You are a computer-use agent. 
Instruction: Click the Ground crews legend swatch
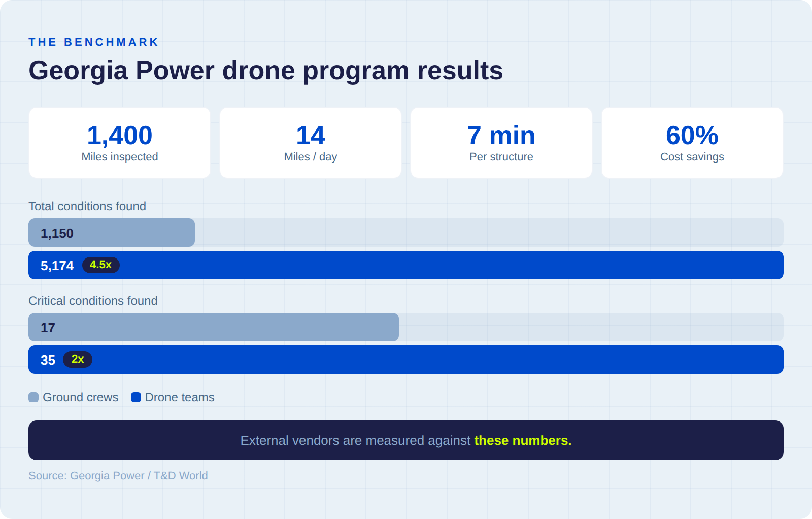click(x=33, y=397)
